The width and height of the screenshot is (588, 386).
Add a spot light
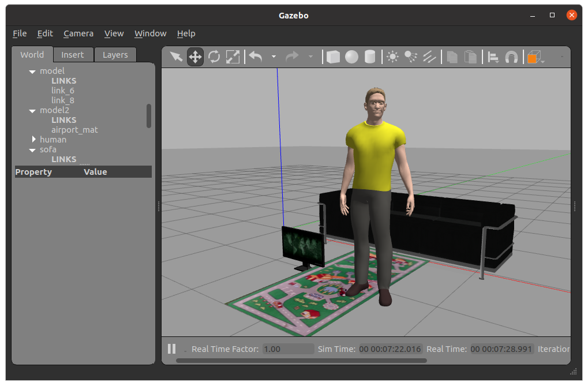tap(411, 57)
